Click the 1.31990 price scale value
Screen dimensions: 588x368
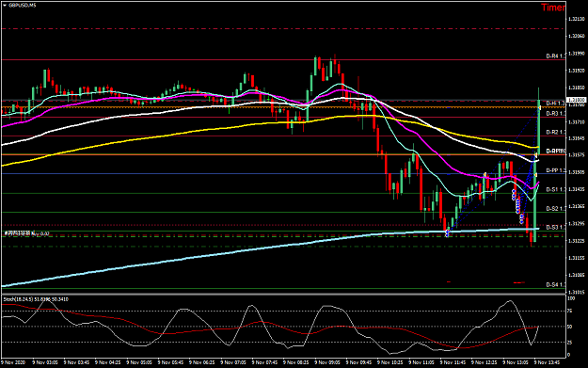(577, 54)
